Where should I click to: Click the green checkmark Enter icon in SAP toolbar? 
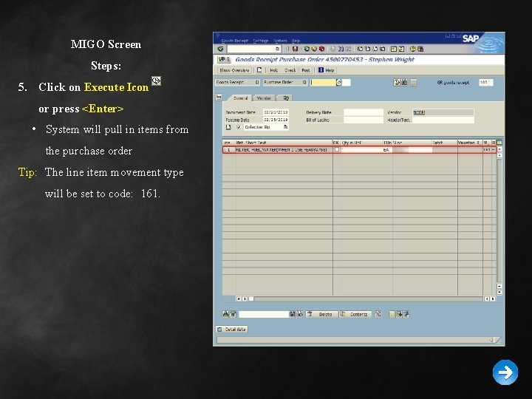coord(220,49)
